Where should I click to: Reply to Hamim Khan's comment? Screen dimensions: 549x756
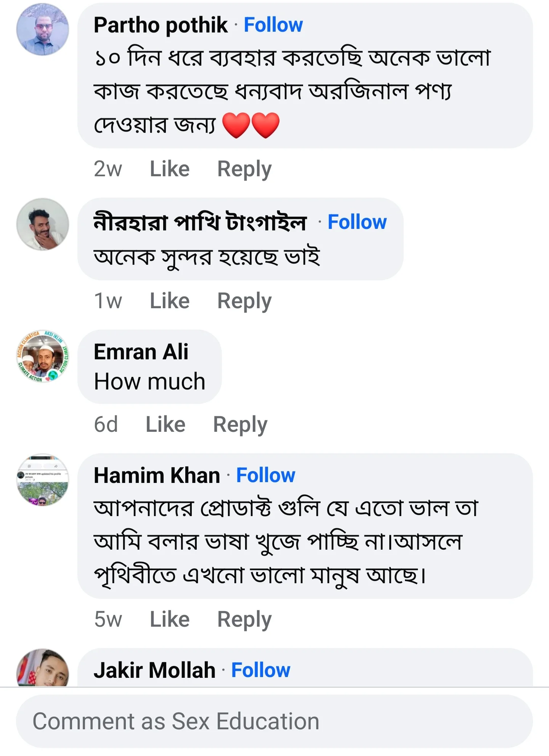coord(243,619)
